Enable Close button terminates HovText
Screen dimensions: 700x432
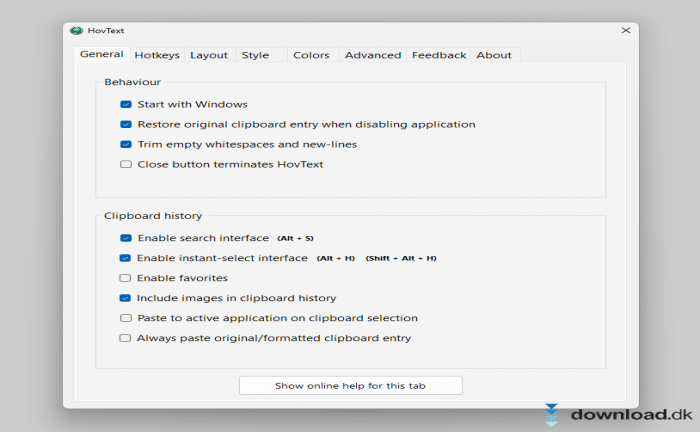(x=126, y=164)
